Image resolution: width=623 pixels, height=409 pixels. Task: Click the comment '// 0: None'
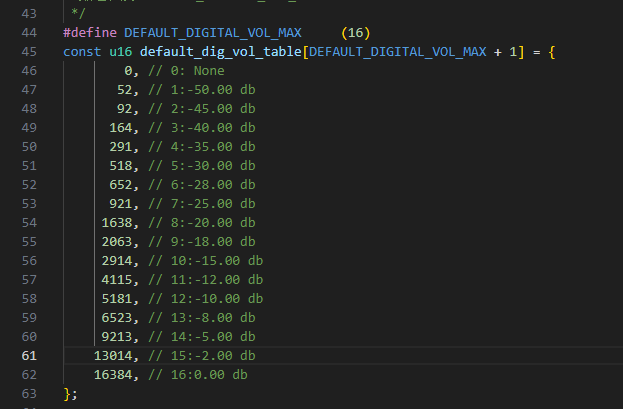pos(186,71)
